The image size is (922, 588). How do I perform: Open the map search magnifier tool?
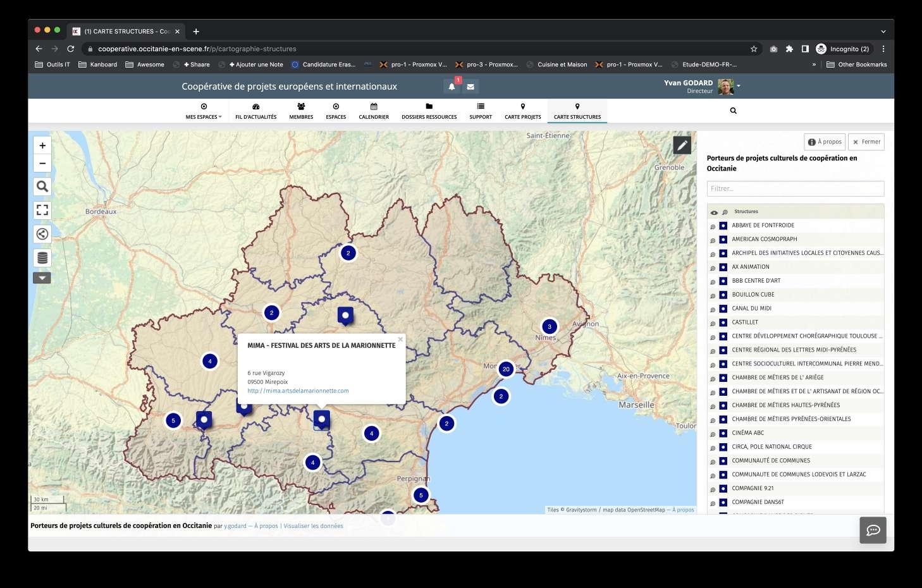point(42,187)
